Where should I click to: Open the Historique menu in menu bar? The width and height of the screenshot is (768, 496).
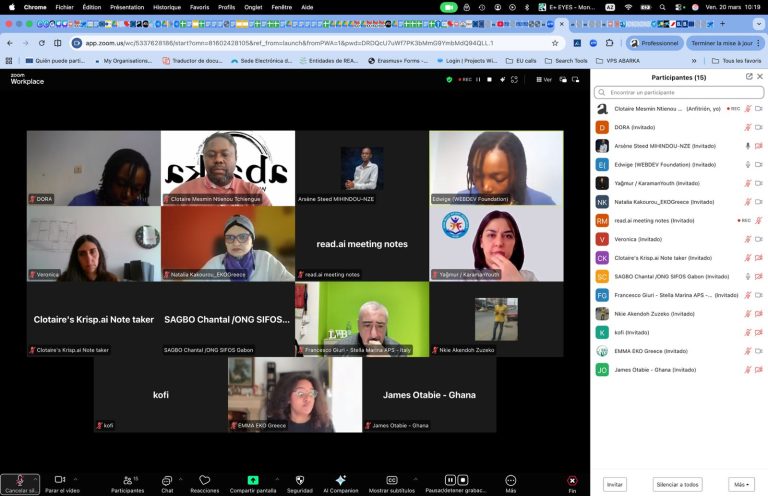[x=167, y=6]
